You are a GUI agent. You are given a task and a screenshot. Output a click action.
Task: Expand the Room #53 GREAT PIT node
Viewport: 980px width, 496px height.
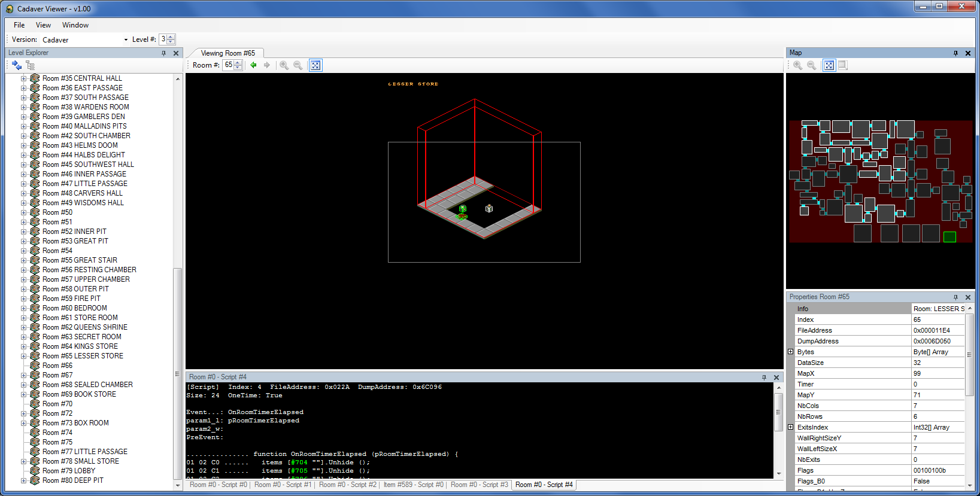pos(23,241)
